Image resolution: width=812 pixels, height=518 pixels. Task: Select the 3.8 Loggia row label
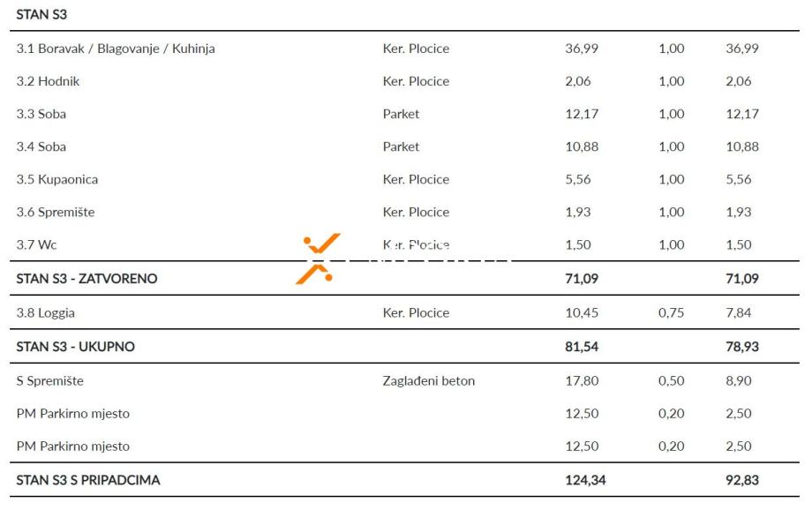[45, 312]
